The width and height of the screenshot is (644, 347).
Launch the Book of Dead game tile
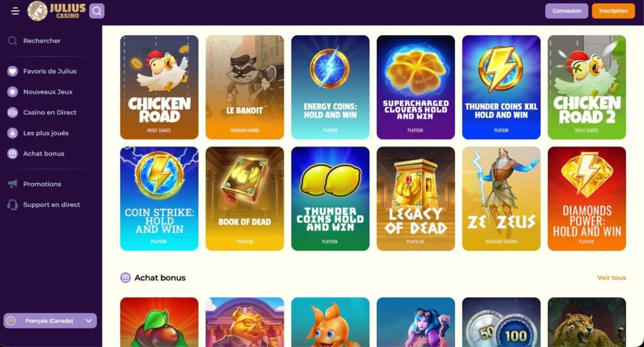pyautogui.click(x=245, y=199)
